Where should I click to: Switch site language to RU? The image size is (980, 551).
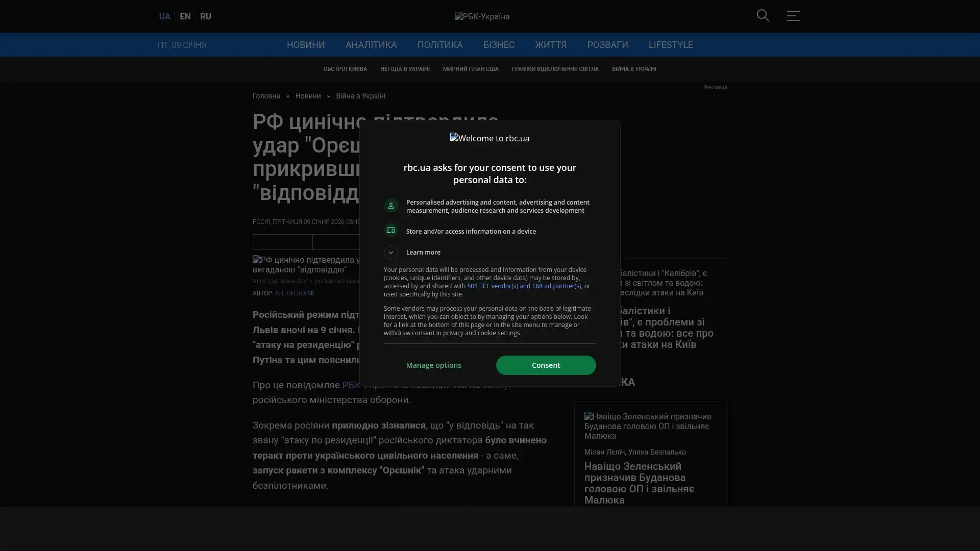206,16
